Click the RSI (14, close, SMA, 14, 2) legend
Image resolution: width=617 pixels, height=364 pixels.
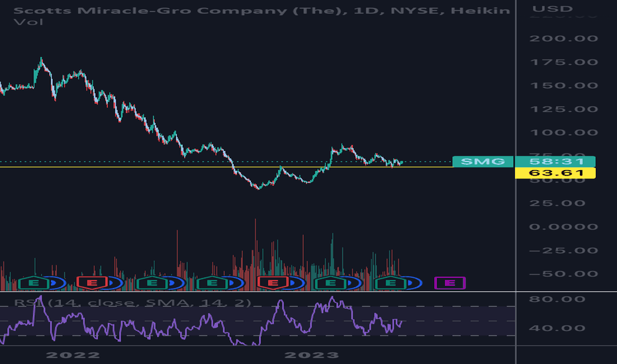click(132, 302)
